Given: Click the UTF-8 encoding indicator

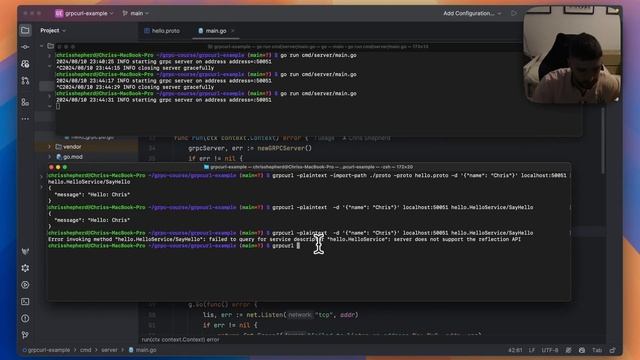Looking at the screenshot, I should coord(550,350).
